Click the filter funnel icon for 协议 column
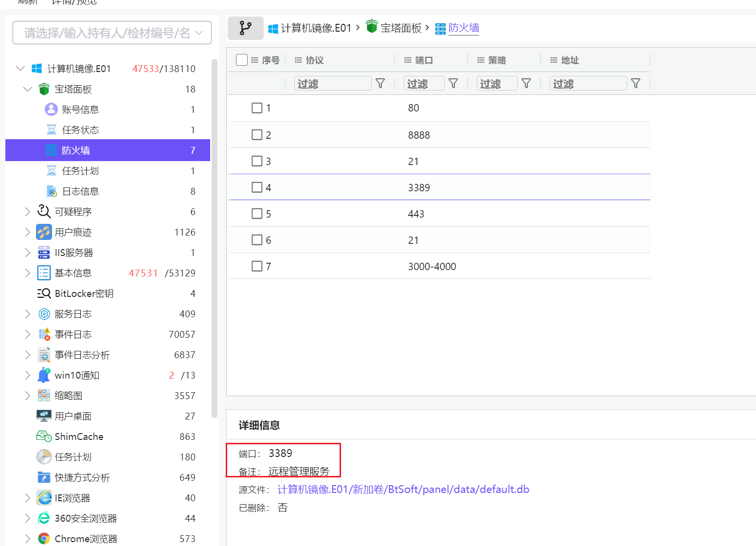Screen dimensions: 756x546 380,84
